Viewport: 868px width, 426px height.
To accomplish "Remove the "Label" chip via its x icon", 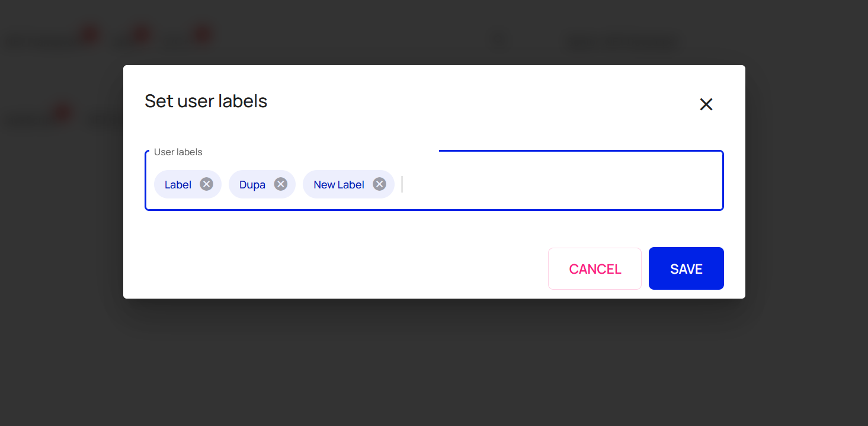I will pyautogui.click(x=206, y=184).
